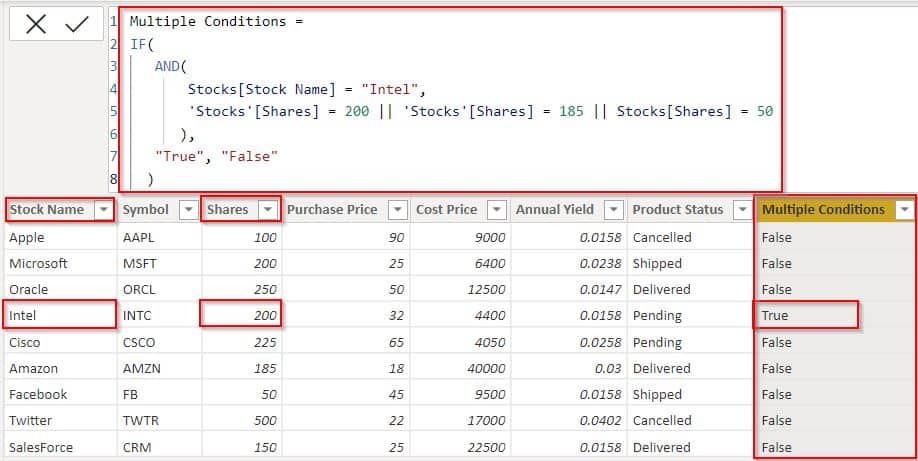The image size is (918, 461).
Task: Select the Facebook stock name cell
Action: [x=60, y=394]
